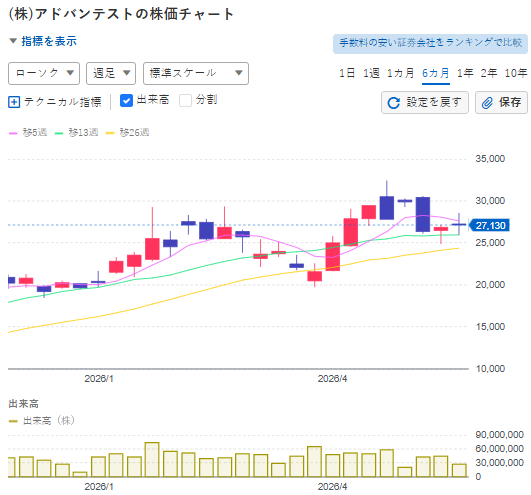This screenshot has width=531, height=495.
Task: Click the 90,000,000 volume axis label
Action: [x=499, y=434]
